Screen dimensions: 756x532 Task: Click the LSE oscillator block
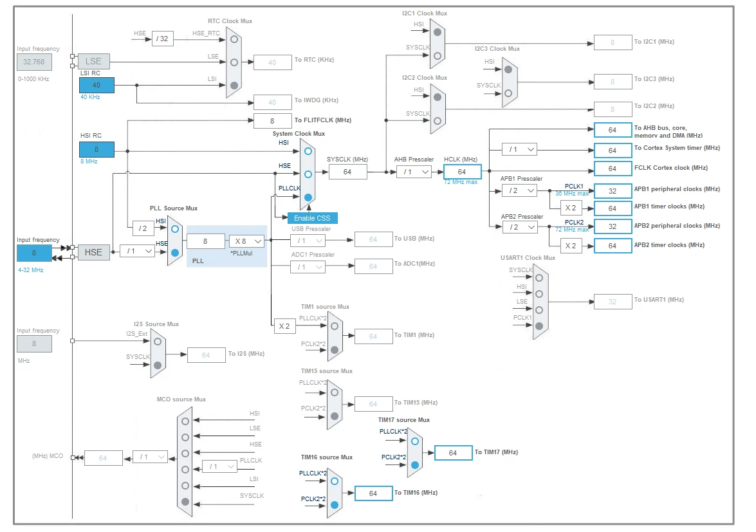tap(93, 61)
